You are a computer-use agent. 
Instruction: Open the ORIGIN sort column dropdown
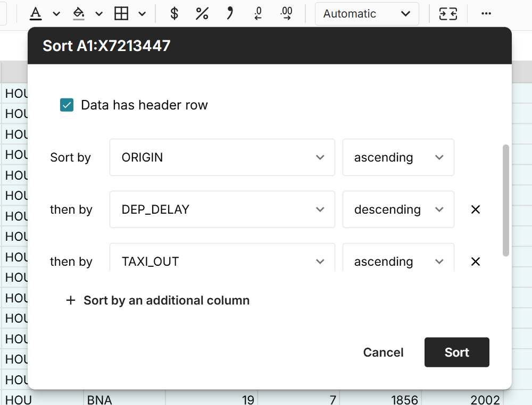point(222,157)
